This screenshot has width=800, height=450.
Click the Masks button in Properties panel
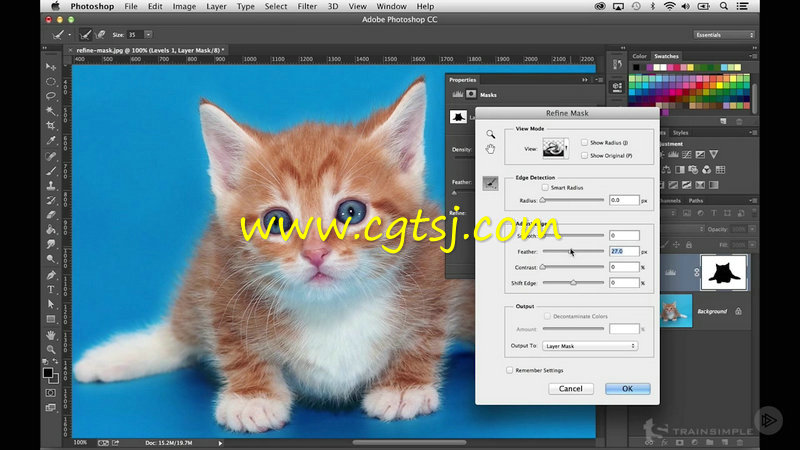point(471,94)
